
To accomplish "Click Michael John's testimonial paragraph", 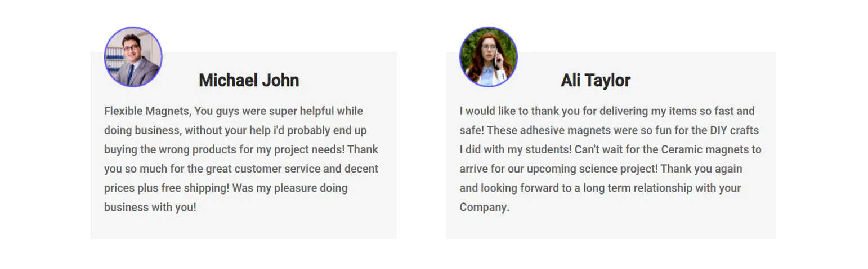I will point(241,159).
